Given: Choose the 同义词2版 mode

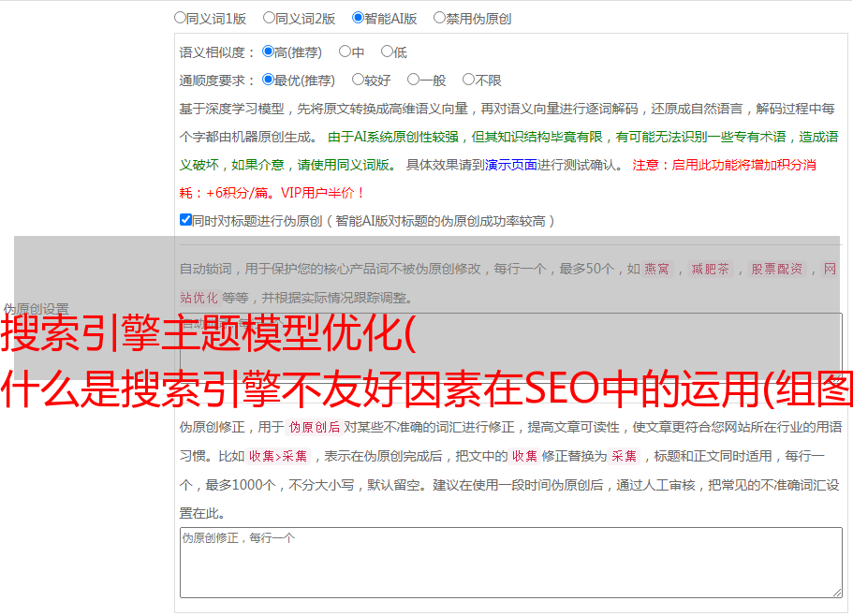Looking at the screenshot, I should coord(269,17).
